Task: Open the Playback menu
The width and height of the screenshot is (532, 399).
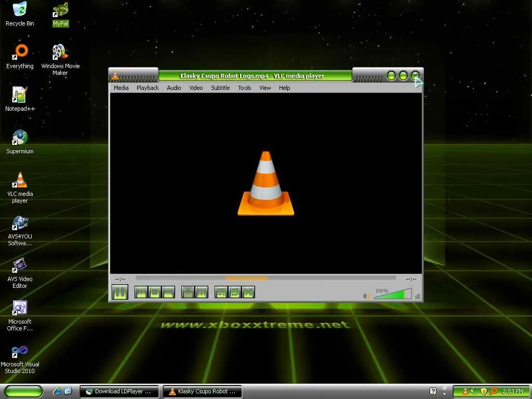Action: (148, 88)
